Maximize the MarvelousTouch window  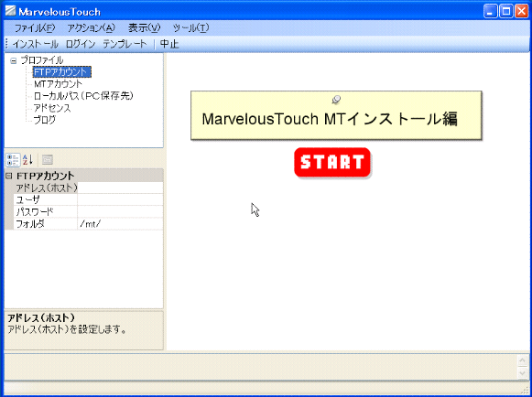click(x=506, y=12)
